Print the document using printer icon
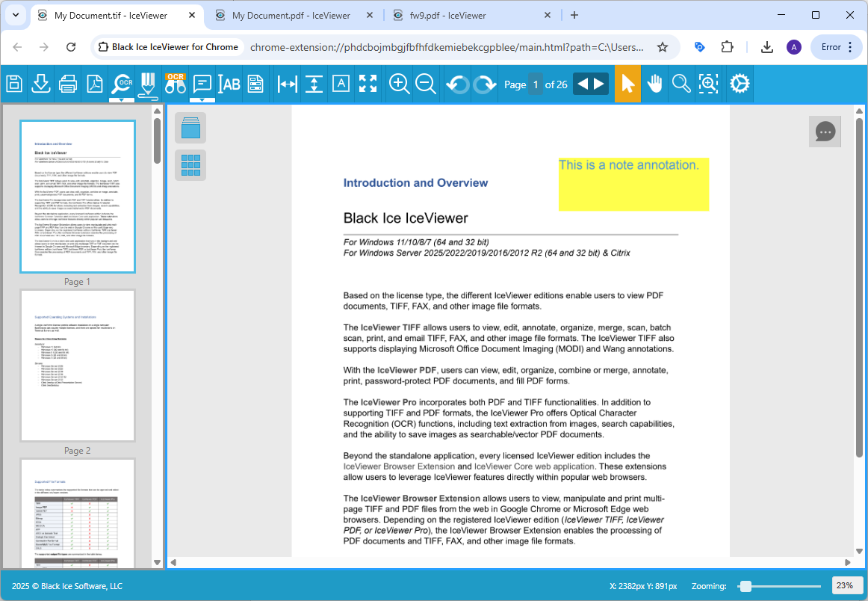868x601 pixels. coord(67,84)
